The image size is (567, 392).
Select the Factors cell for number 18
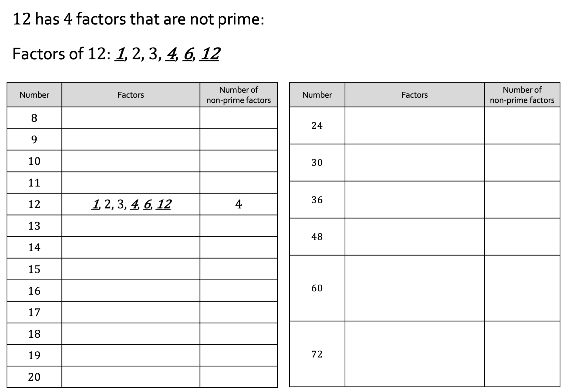point(131,334)
